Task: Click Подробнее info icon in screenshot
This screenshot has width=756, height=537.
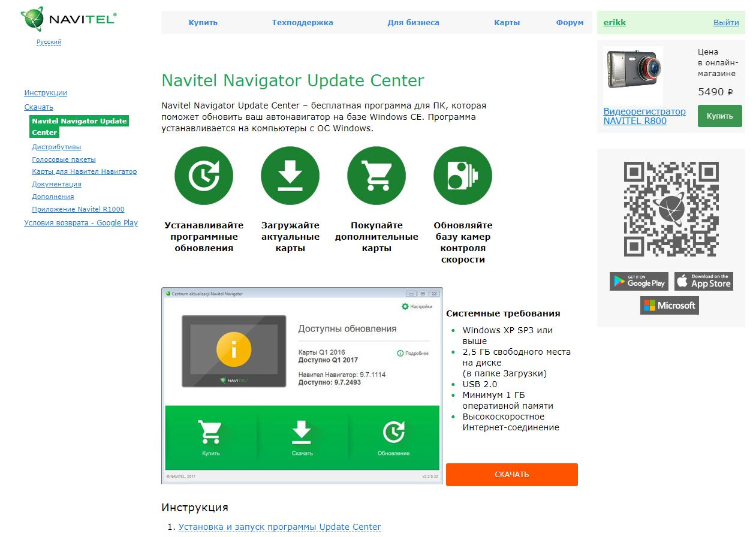Action: tap(412, 354)
